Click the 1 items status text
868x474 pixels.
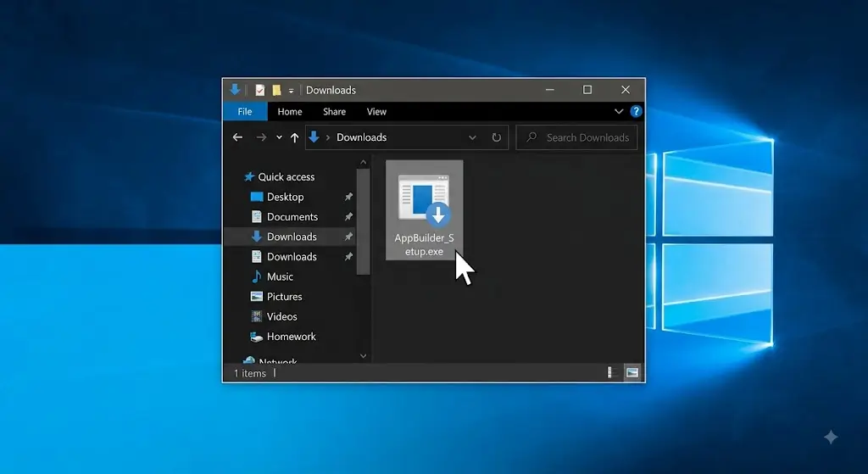pos(250,373)
